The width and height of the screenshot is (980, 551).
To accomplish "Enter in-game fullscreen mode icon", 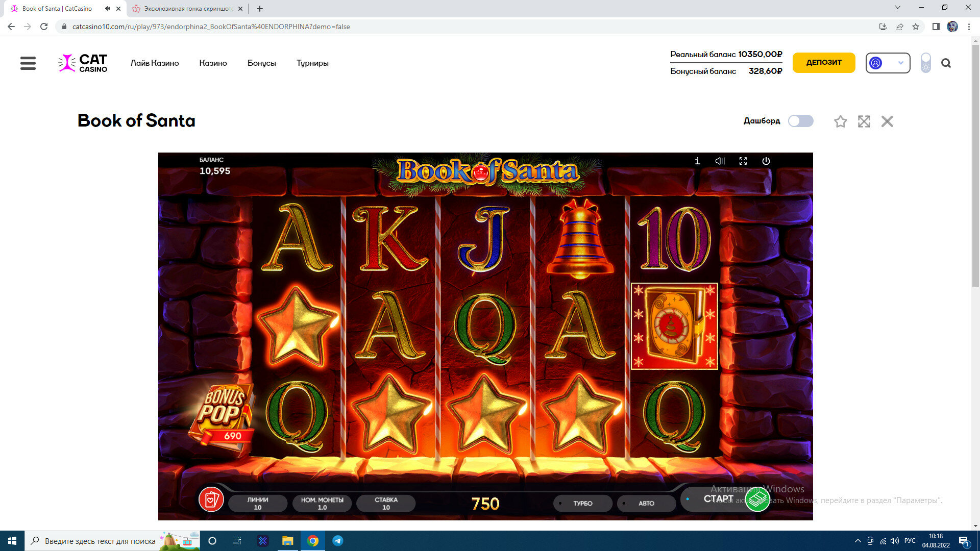I will 743,161.
